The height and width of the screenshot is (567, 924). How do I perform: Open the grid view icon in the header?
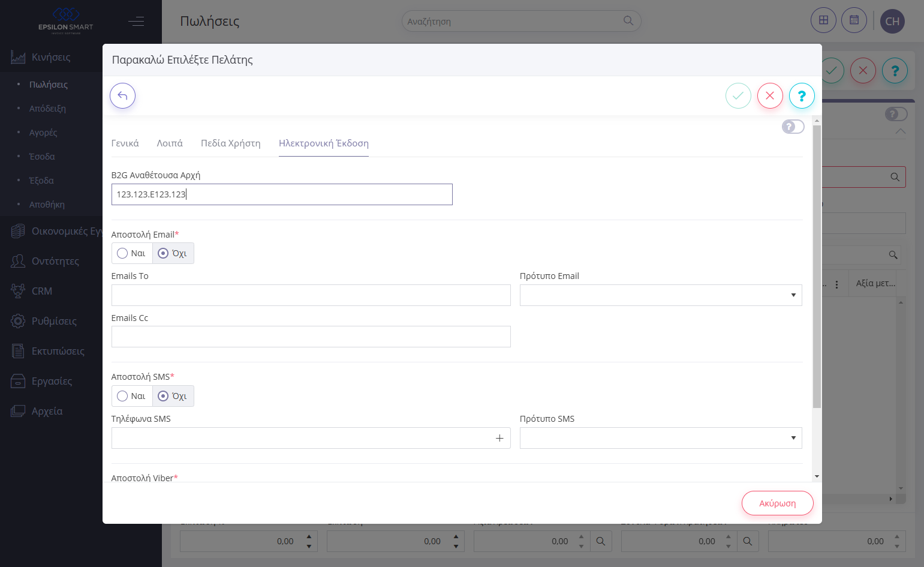click(823, 20)
